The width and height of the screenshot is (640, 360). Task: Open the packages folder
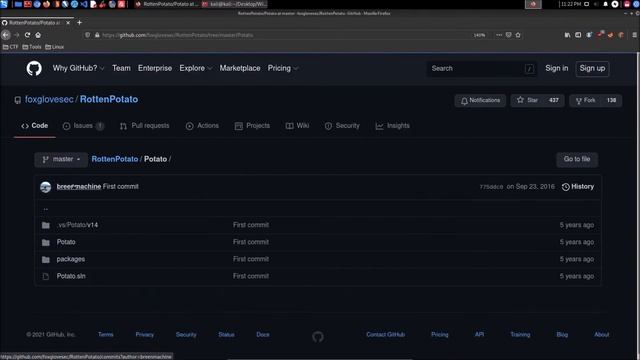pos(71,259)
